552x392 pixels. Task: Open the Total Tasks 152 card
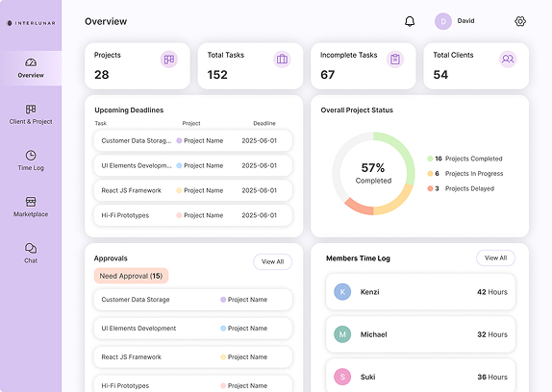pyautogui.click(x=250, y=65)
